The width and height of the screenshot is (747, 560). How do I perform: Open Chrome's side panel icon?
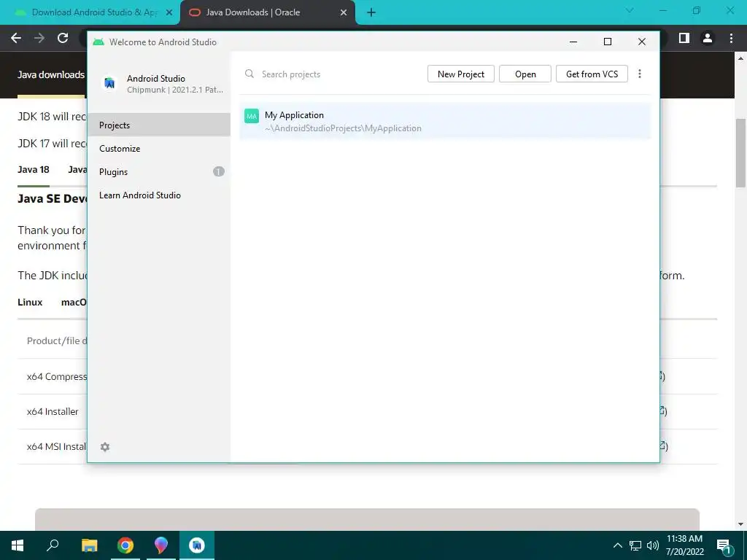click(x=684, y=38)
